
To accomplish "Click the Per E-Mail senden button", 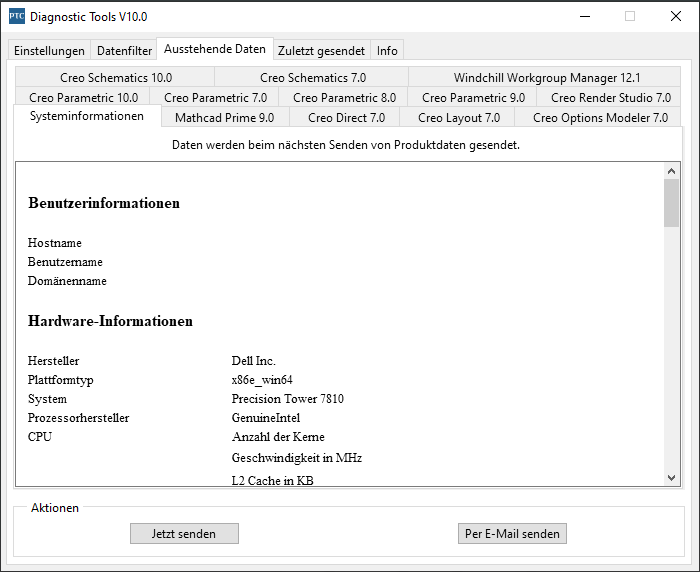I will 512,534.
